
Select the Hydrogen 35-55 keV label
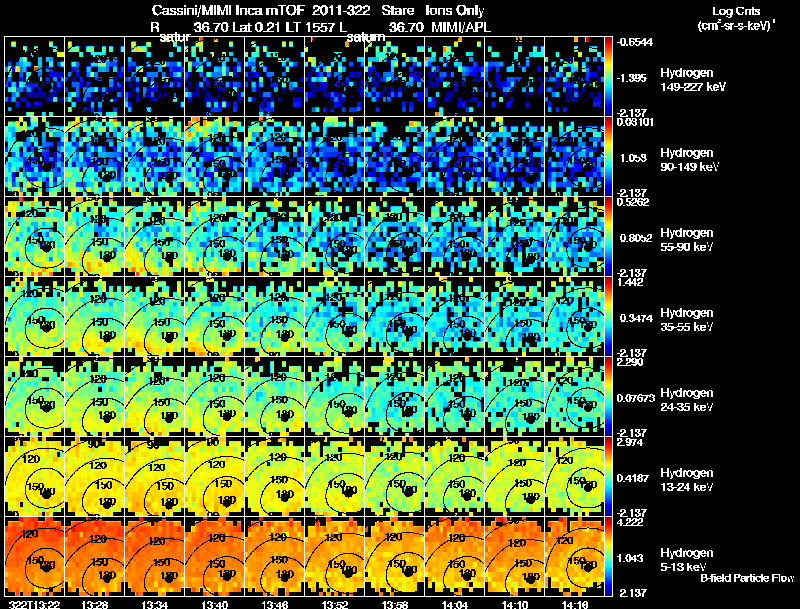pos(687,320)
